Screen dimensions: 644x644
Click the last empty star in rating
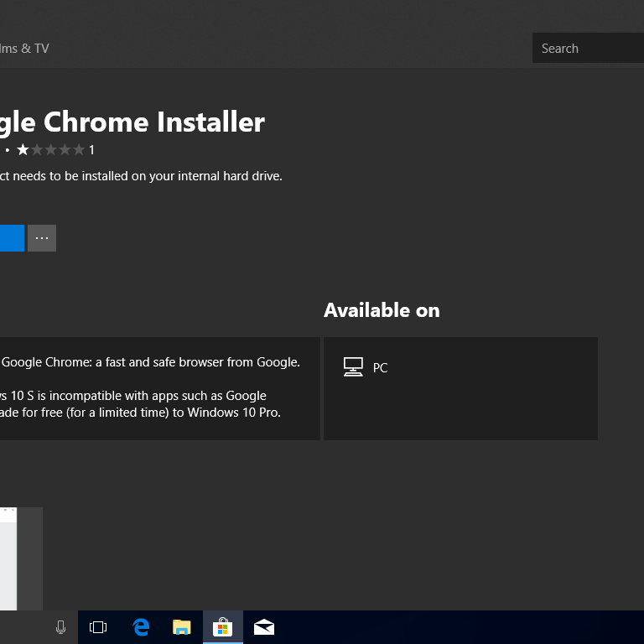pyautogui.click(x=79, y=150)
